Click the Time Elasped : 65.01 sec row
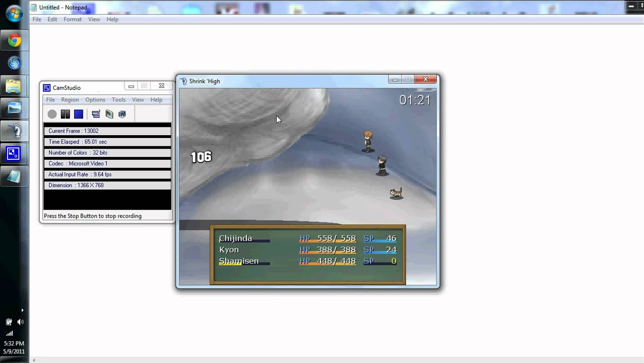 (x=107, y=142)
